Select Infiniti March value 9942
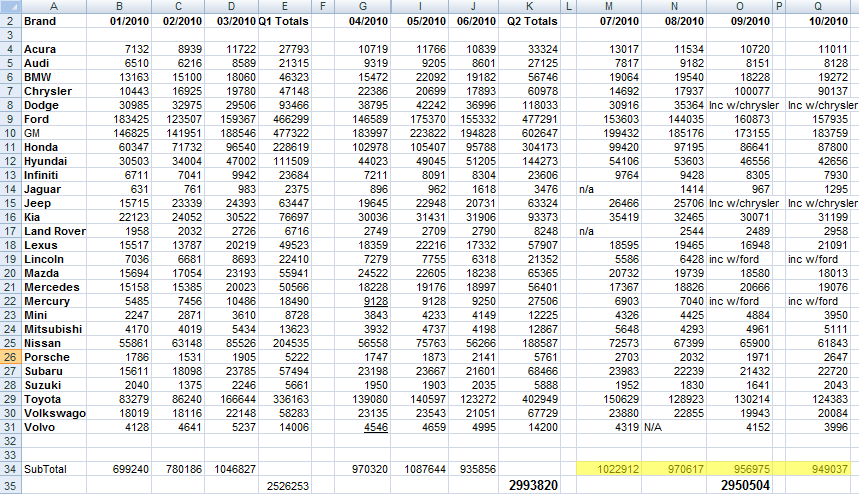This screenshot has height=494, width=859. (x=231, y=175)
